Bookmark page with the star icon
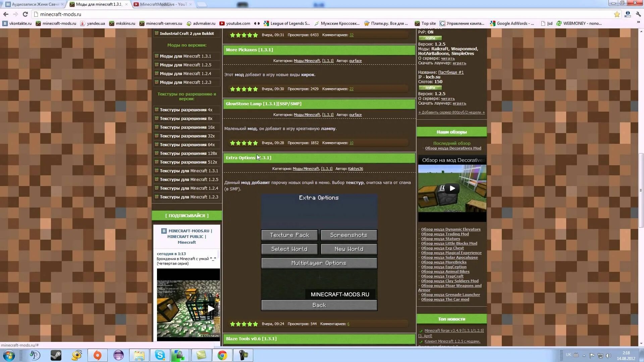The height and width of the screenshot is (362, 644). [617, 14]
